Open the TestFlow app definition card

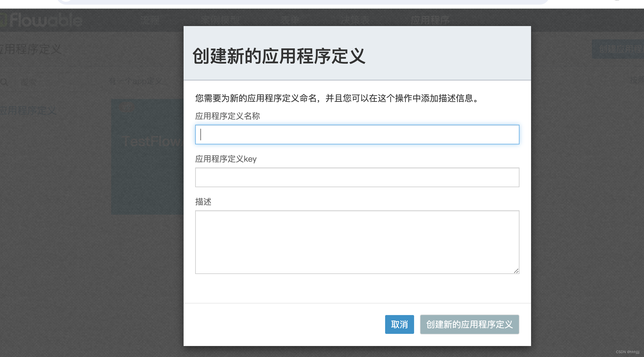147,157
